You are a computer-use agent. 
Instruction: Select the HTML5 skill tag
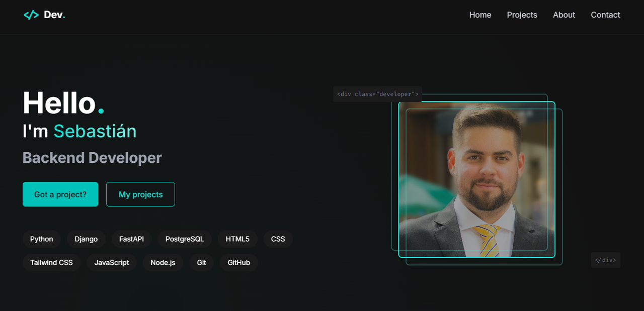click(237, 239)
